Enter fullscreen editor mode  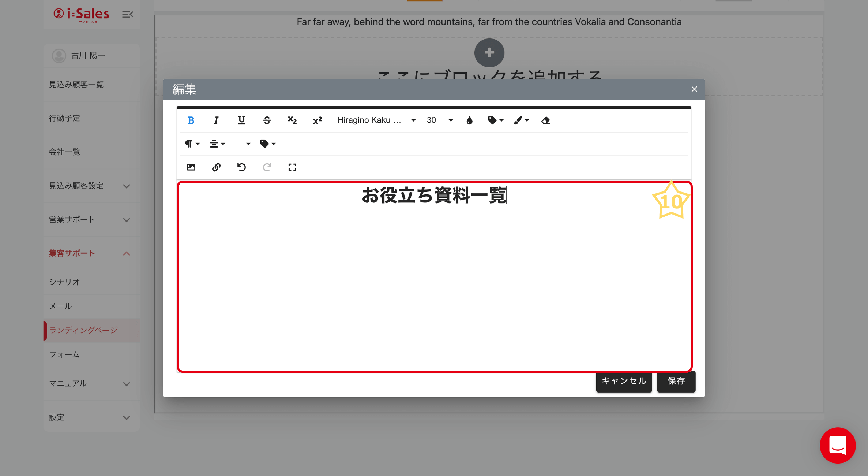292,167
